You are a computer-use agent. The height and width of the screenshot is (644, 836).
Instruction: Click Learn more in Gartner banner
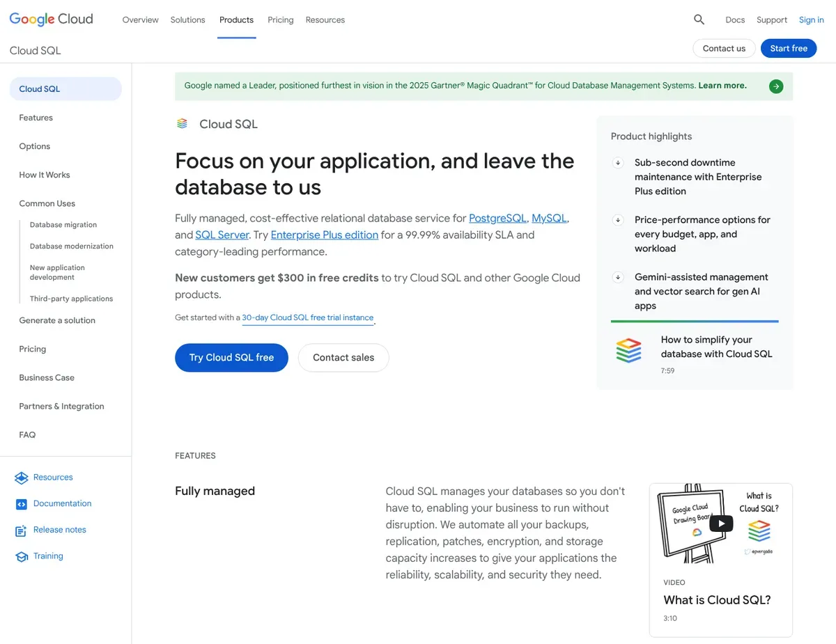tap(722, 86)
